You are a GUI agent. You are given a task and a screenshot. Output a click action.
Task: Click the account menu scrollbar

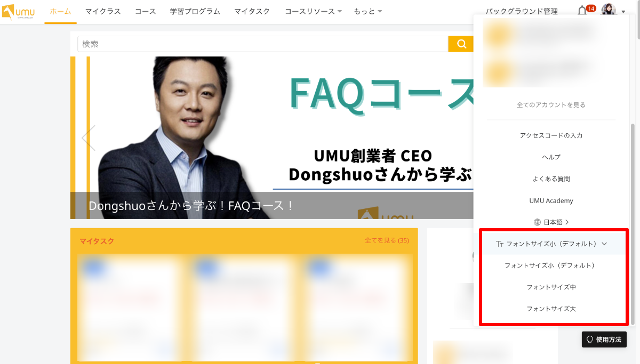point(633,224)
